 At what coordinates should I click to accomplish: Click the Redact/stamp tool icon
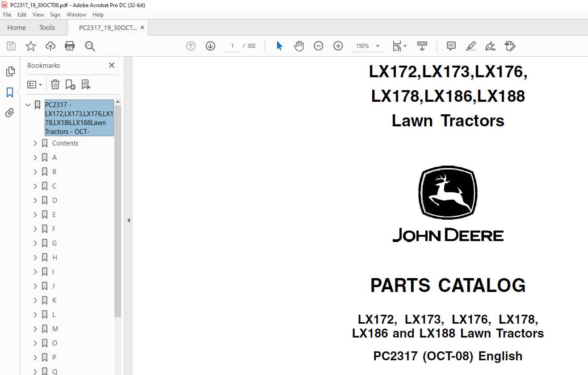(x=510, y=46)
